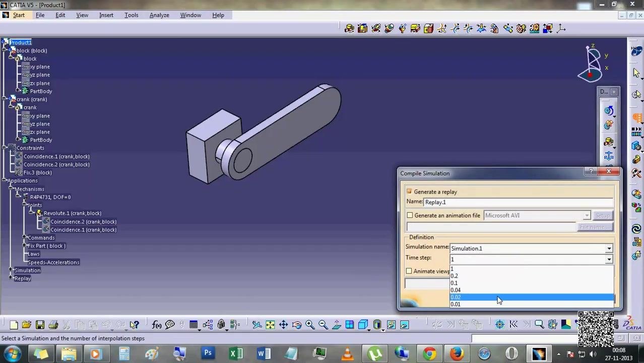Click the What's This help cursor icon
644x363 pixels.
(x=135, y=325)
